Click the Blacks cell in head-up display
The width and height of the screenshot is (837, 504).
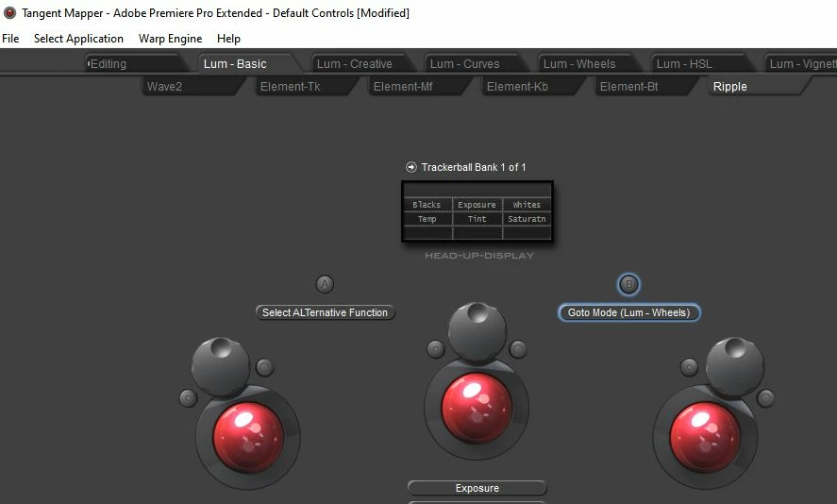point(427,205)
